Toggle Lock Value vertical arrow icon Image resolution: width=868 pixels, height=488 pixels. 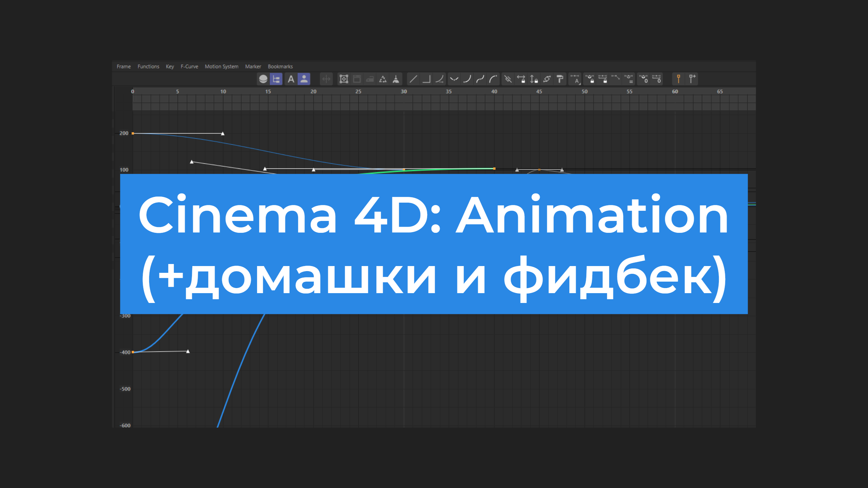[x=534, y=79]
